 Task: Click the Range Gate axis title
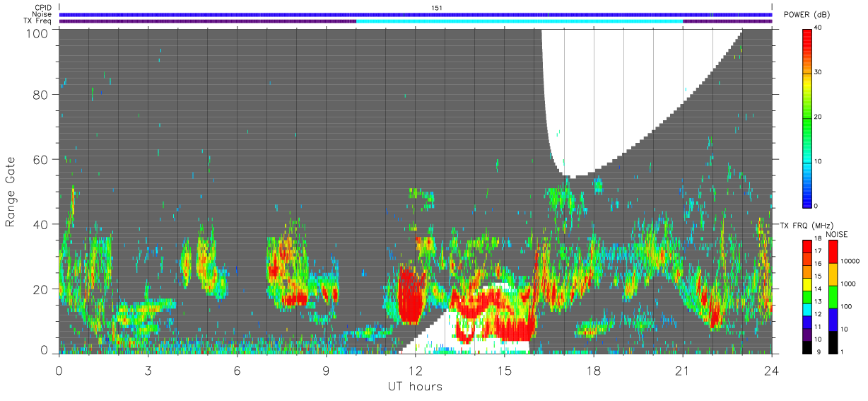(11, 192)
